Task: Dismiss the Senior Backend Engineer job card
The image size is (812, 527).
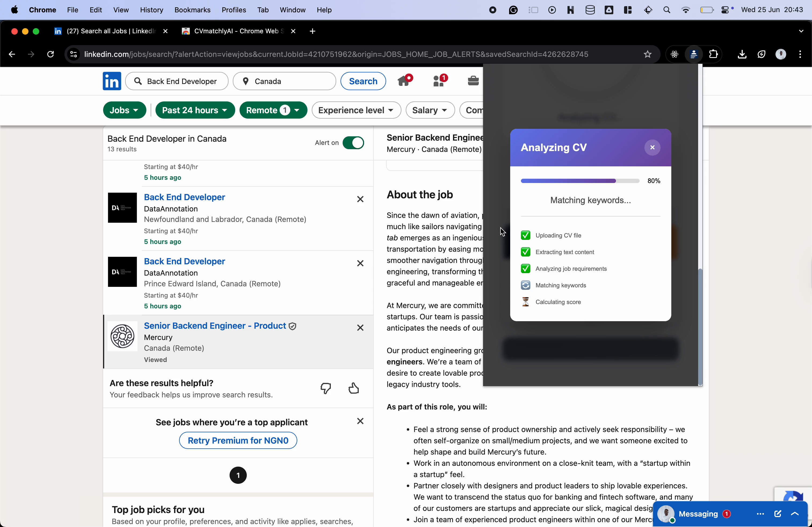Action: coord(360,328)
